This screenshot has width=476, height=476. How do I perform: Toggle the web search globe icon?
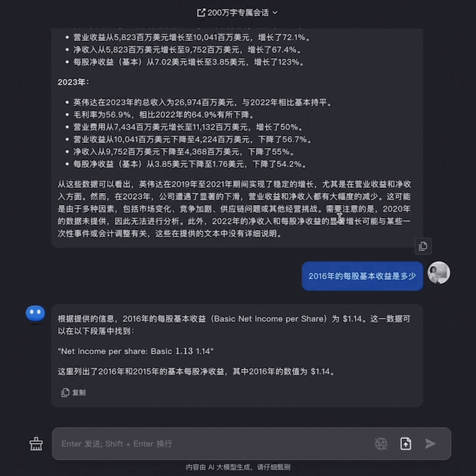click(381, 444)
